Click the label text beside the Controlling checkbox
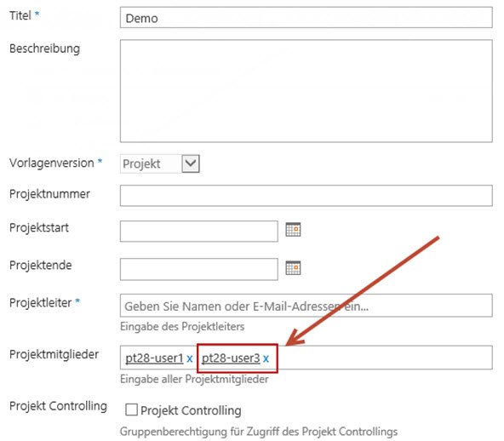504x441 pixels. [191, 410]
